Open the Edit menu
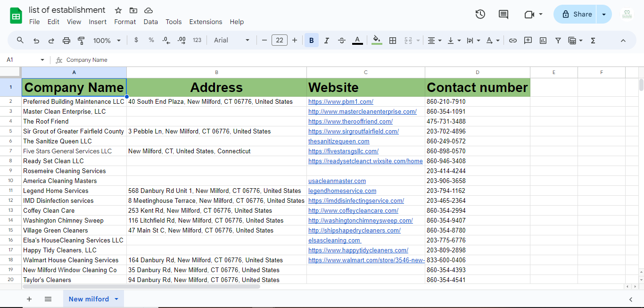The width and height of the screenshot is (644, 308). 53,22
